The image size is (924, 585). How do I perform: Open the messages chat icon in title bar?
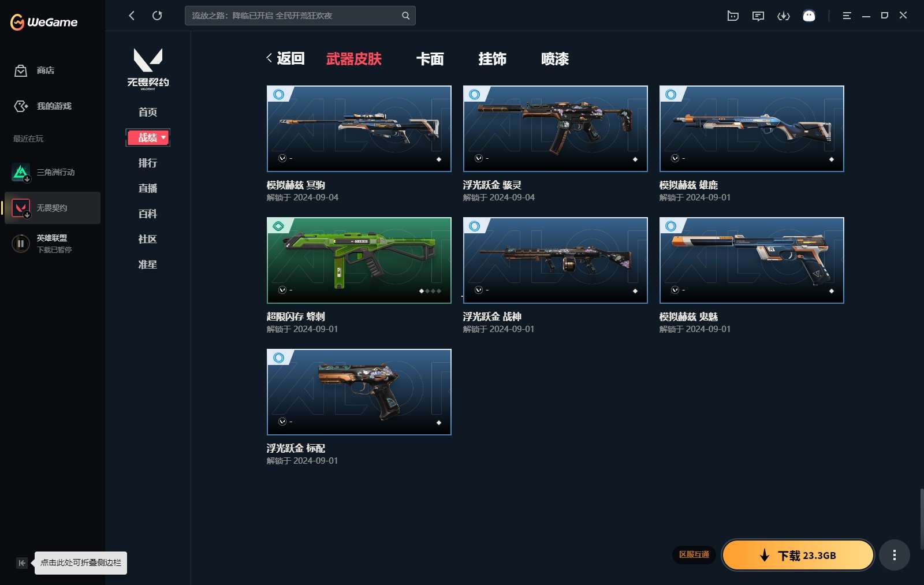click(x=758, y=16)
